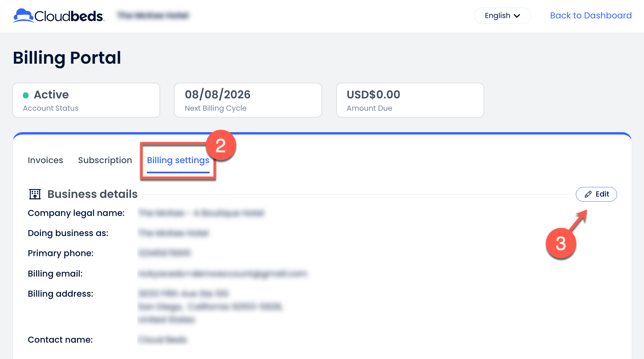Open the Subscription tab
644x359 pixels.
tap(105, 160)
